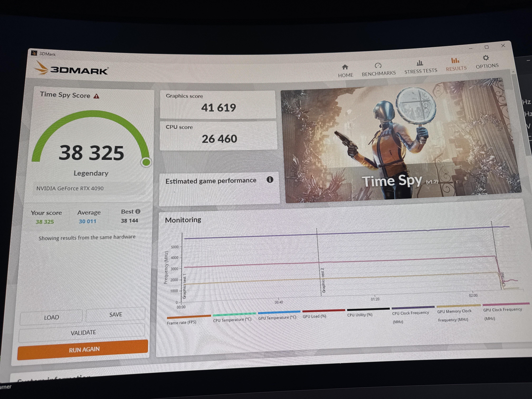Toggle the Frame rate (FPS) legend entry
The image size is (532, 399).
(x=182, y=322)
